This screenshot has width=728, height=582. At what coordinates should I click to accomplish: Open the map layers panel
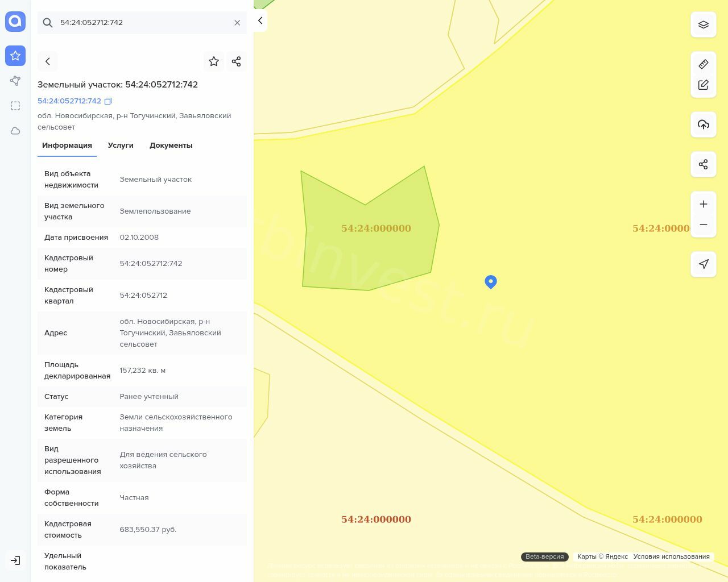[703, 25]
